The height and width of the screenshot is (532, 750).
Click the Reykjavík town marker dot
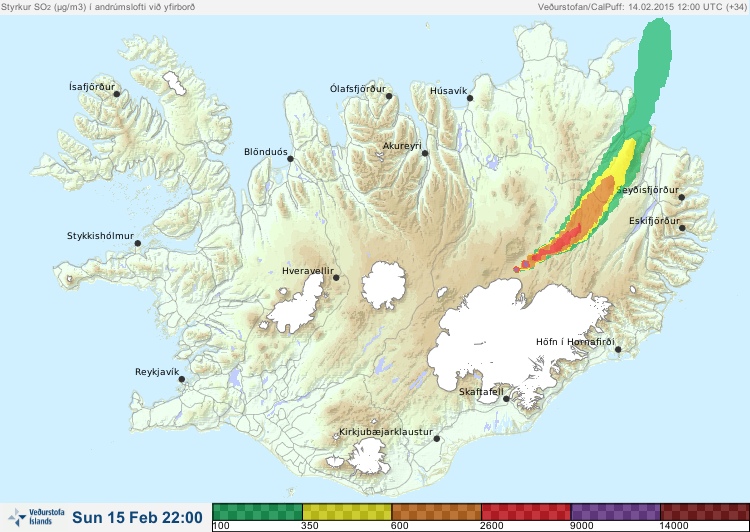click(182, 379)
